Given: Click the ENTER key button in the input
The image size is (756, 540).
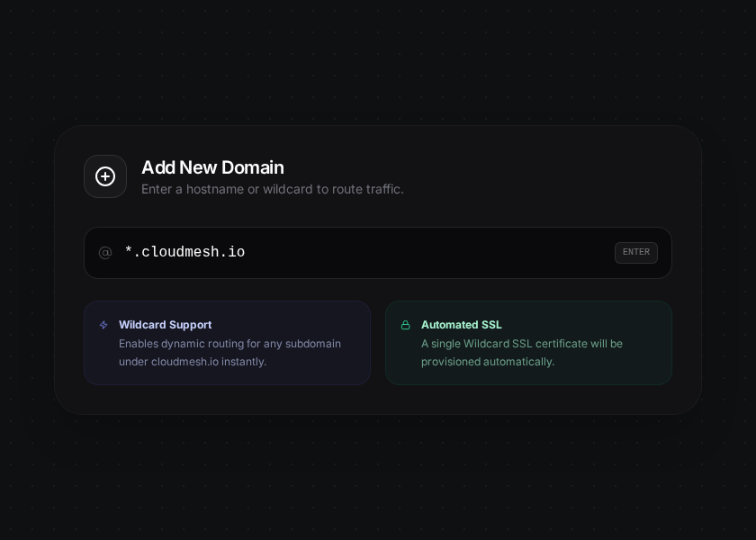Looking at the screenshot, I should click(636, 253).
